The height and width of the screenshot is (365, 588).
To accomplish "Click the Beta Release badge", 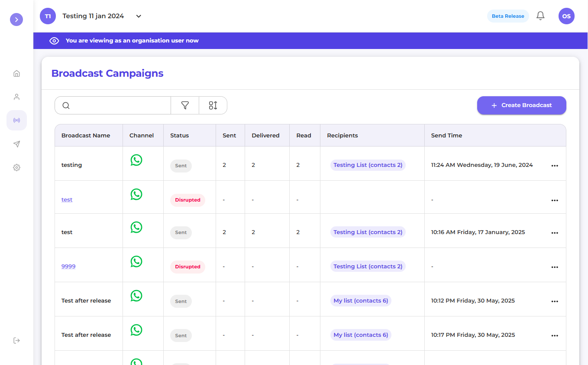I will 508,16.
